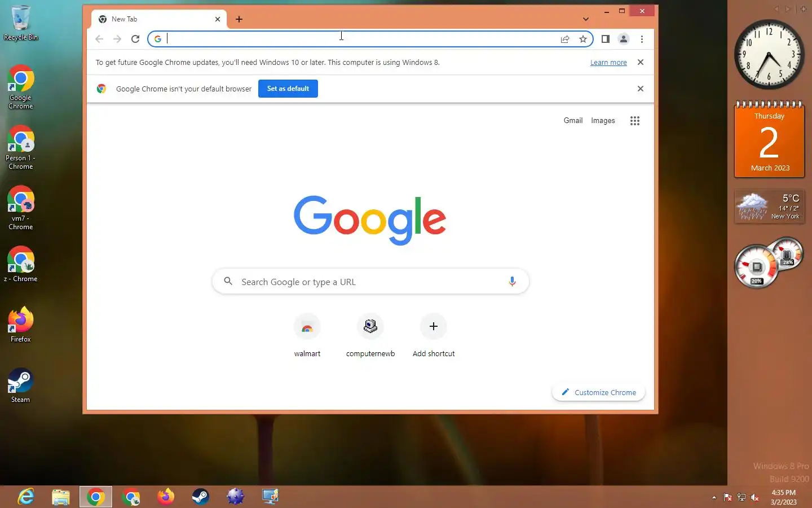Close the New Tab tab
The height and width of the screenshot is (508, 812).
218,19
